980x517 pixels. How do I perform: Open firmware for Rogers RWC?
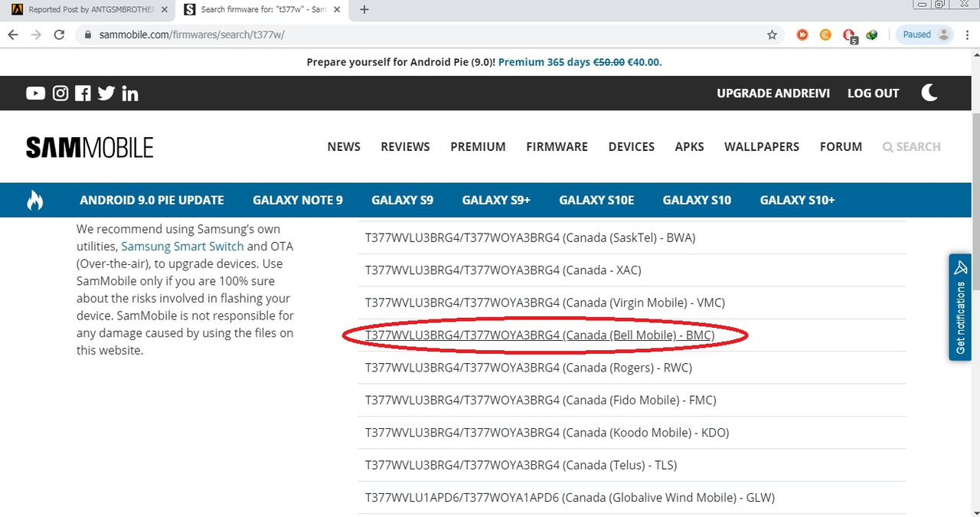(x=528, y=368)
